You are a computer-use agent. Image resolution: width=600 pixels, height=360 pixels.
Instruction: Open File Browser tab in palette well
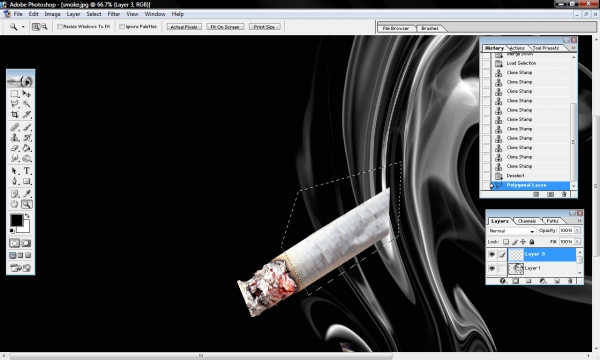396,28
